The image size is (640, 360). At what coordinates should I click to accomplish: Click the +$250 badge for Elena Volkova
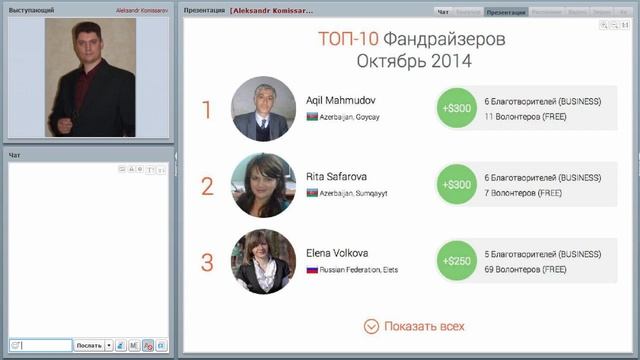[457, 261]
